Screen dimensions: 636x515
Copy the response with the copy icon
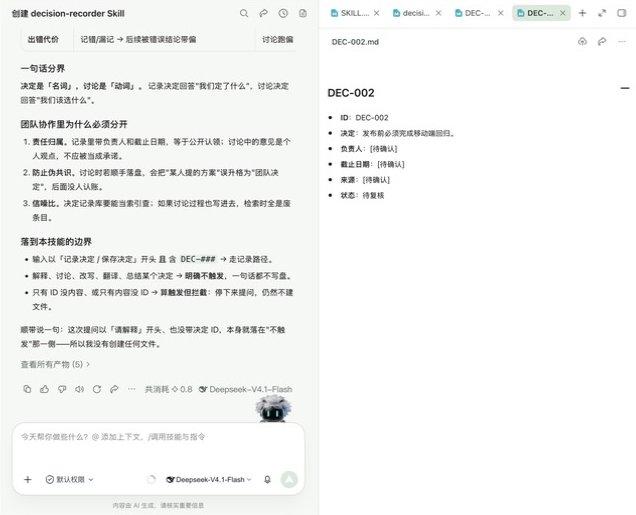click(27, 389)
